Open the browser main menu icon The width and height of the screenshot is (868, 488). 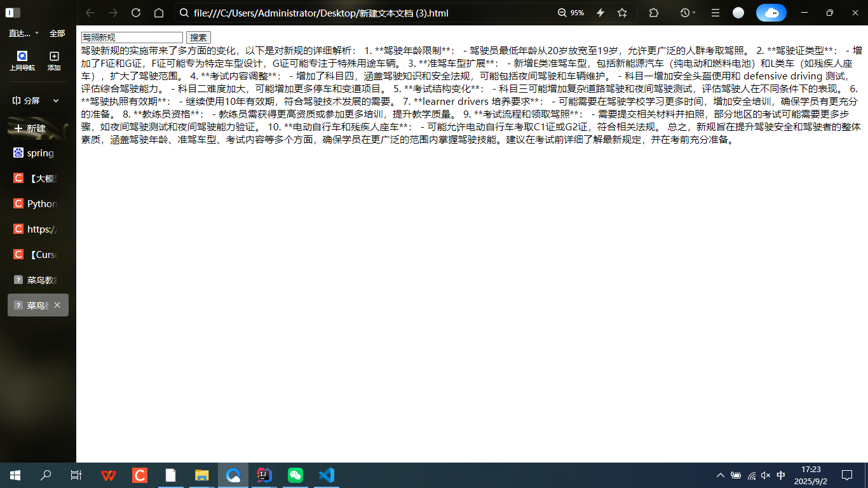tap(715, 13)
